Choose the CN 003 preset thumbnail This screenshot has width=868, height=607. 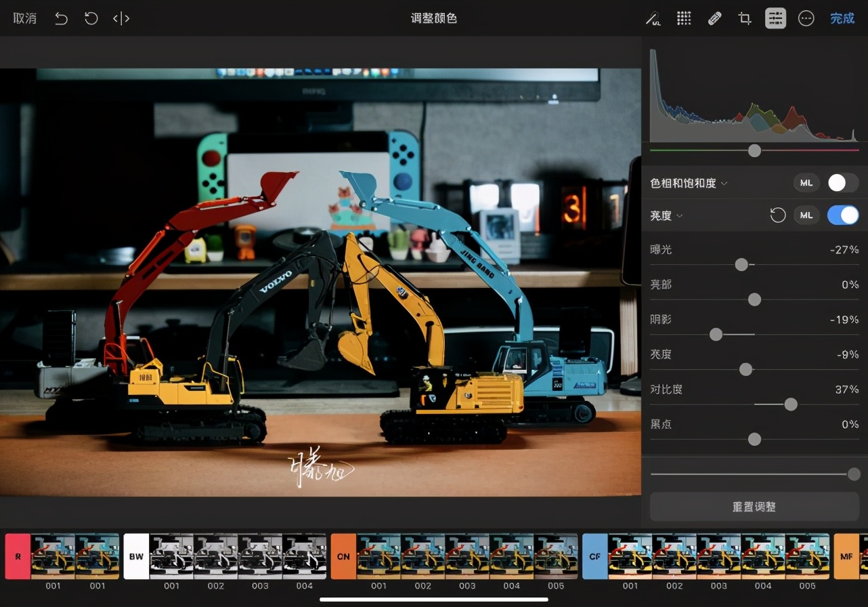coord(467,556)
